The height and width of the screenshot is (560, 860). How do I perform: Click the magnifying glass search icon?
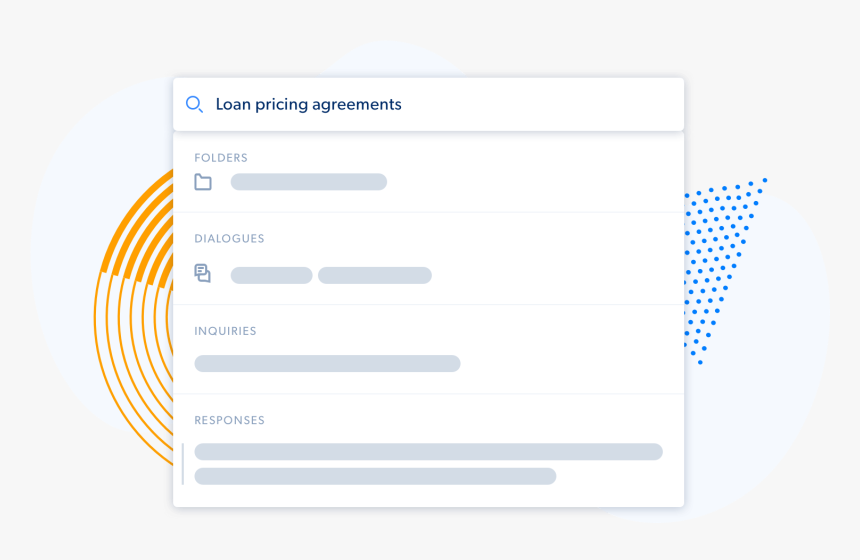tap(195, 104)
